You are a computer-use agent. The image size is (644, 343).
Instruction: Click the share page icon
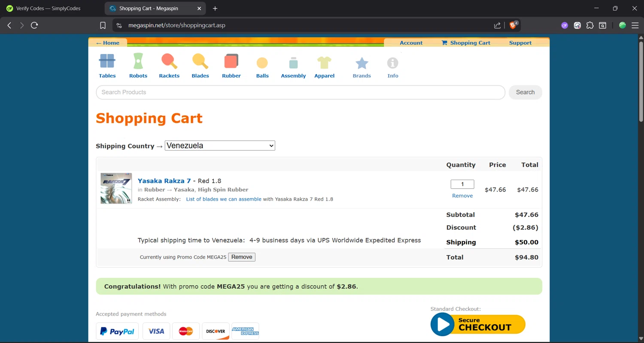497,25
